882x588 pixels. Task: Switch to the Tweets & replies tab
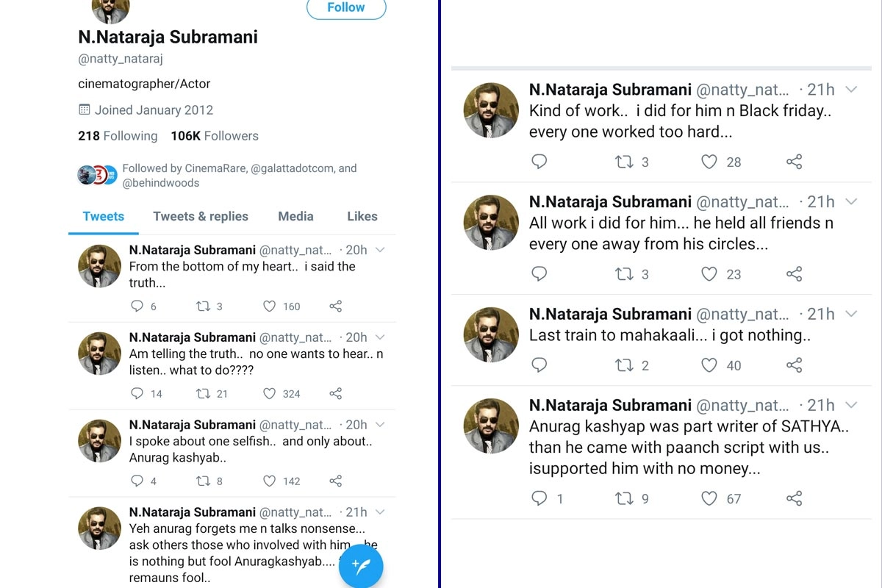coord(201,217)
